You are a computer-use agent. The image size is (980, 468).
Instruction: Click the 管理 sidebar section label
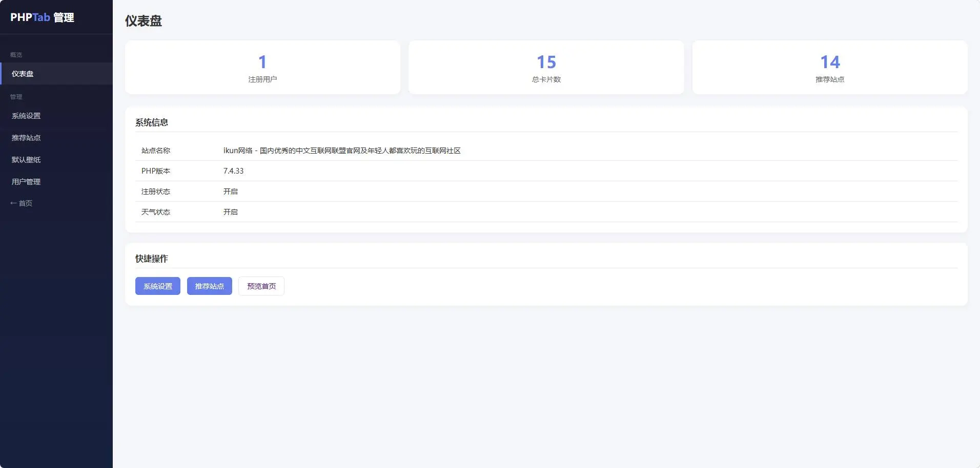[x=16, y=97]
